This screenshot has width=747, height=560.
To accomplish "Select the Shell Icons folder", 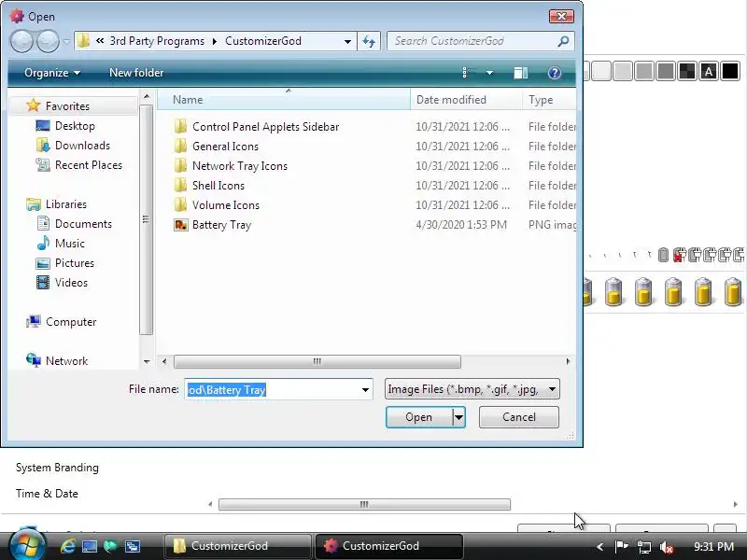I will [x=218, y=185].
